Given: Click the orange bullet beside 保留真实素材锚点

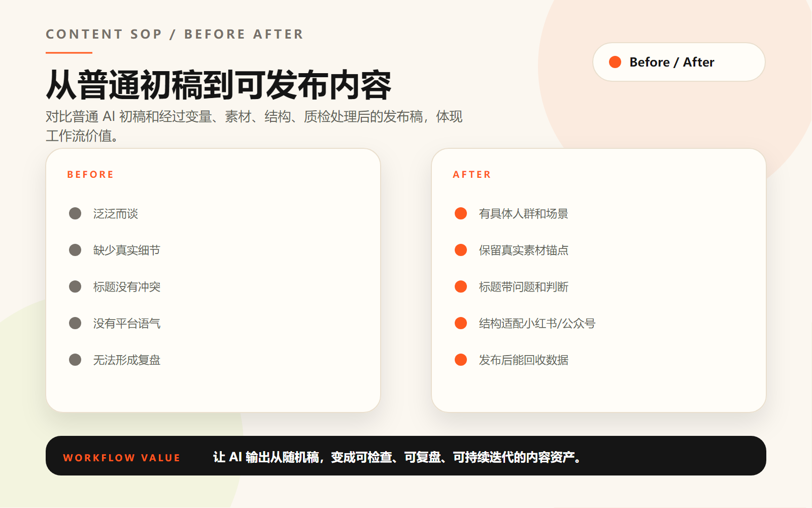Looking at the screenshot, I should pyautogui.click(x=461, y=250).
